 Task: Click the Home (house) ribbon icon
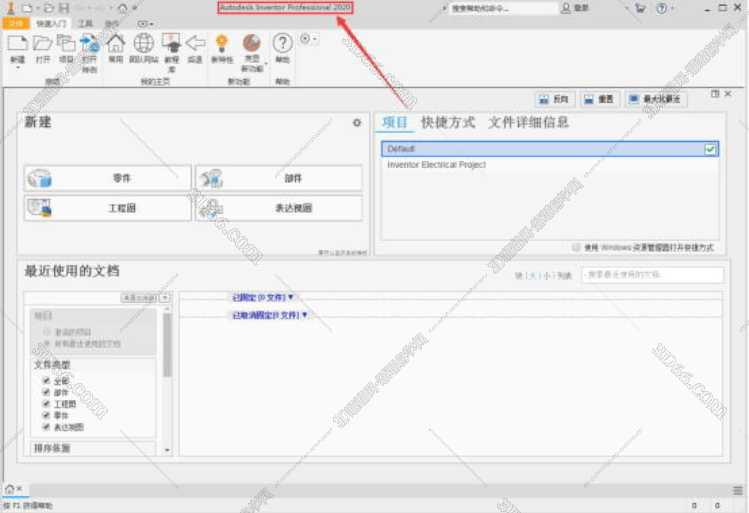(116, 43)
